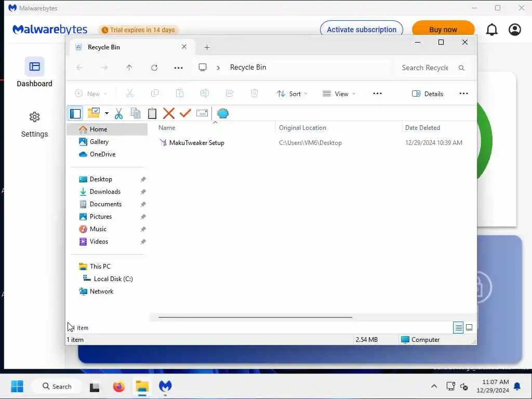
Task: Open the New dropdown in Explorer
Action: coord(91,94)
